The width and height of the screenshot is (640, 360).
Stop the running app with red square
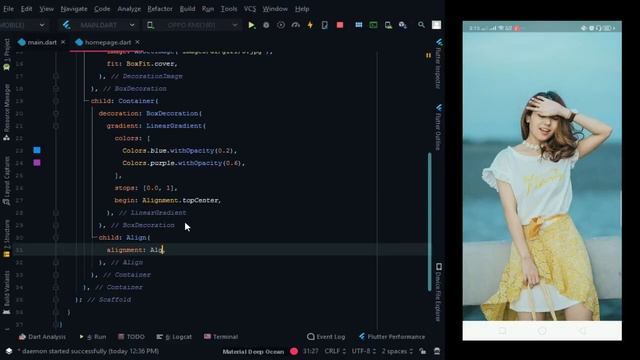click(x=340, y=25)
